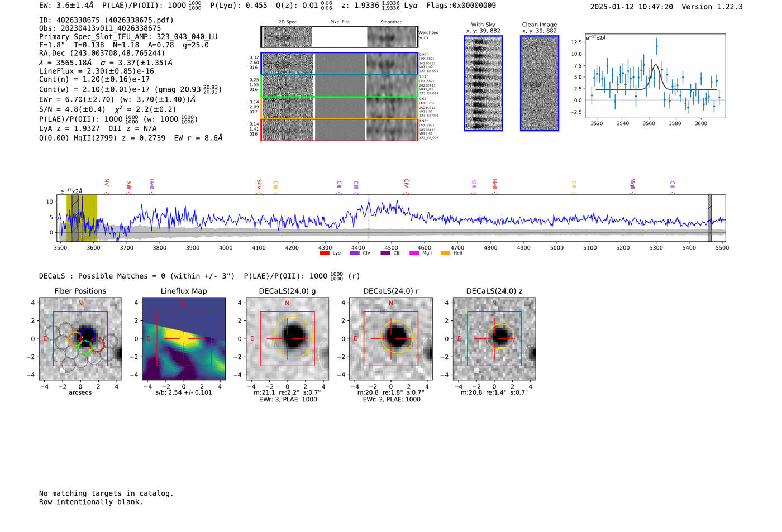The height and width of the screenshot is (532, 782).
Task: Open the Fiber Positions panel
Action: (x=80, y=339)
